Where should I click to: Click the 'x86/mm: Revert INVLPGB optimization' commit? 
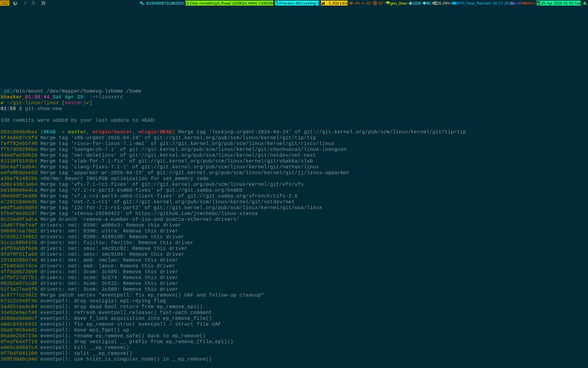pos(104,179)
